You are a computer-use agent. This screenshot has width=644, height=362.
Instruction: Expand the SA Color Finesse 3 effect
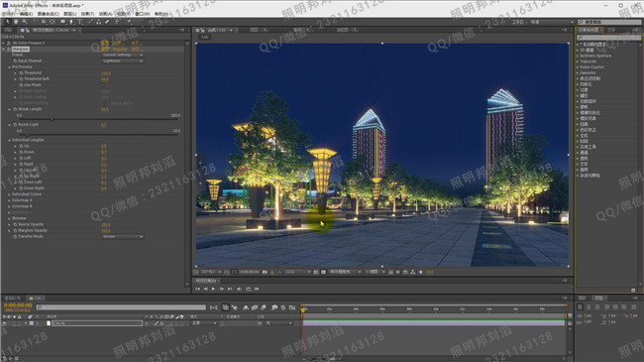(x=4, y=43)
